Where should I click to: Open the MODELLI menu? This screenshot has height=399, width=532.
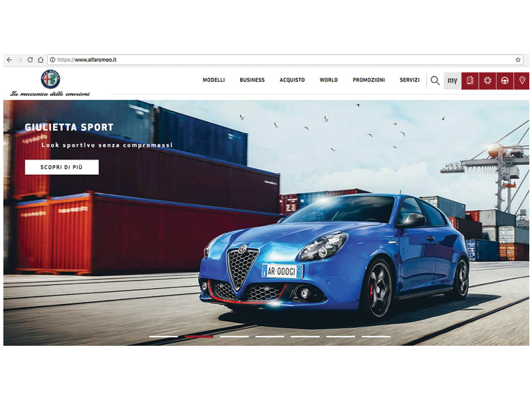pos(213,80)
